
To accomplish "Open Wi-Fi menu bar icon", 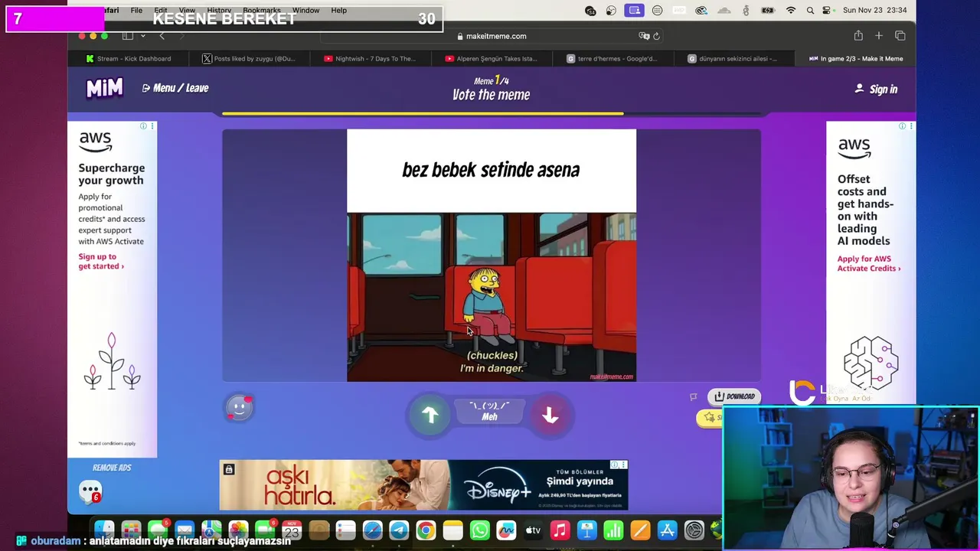I will point(791,11).
